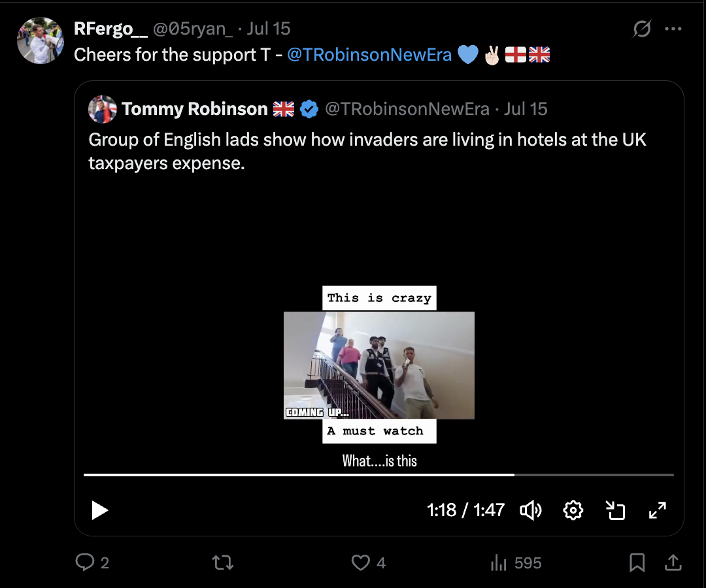The height and width of the screenshot is (588, 706).
Task: Open quoted Tommy Robinson tweet text
Action: [367, 151]
